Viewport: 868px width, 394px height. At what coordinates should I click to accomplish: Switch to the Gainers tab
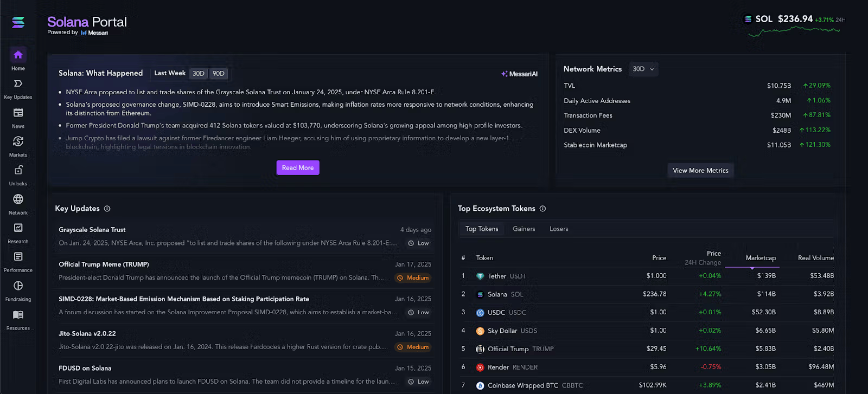tap(524, 229)
